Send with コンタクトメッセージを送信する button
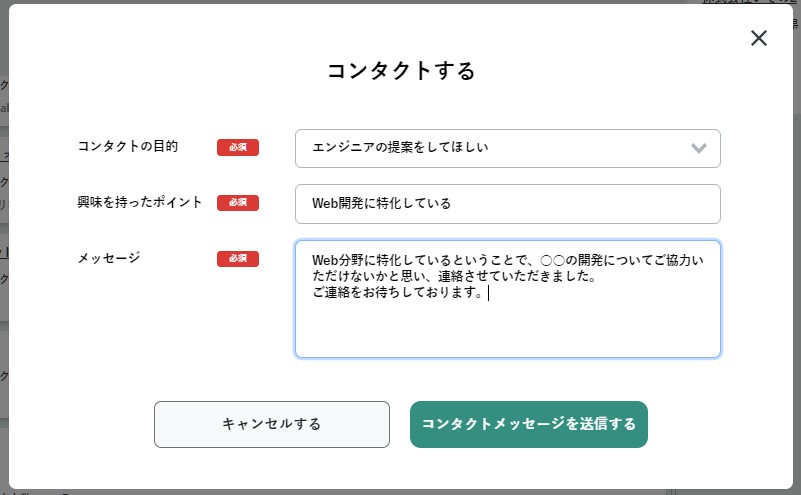The height and width of the screenshot is (495, 801). [529, 424]
